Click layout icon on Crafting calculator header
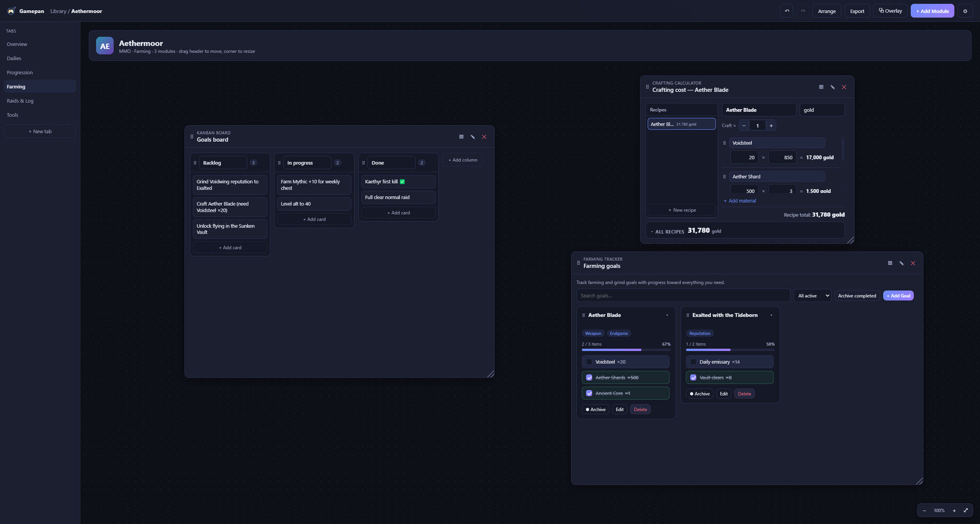 (x=821, y=87)
